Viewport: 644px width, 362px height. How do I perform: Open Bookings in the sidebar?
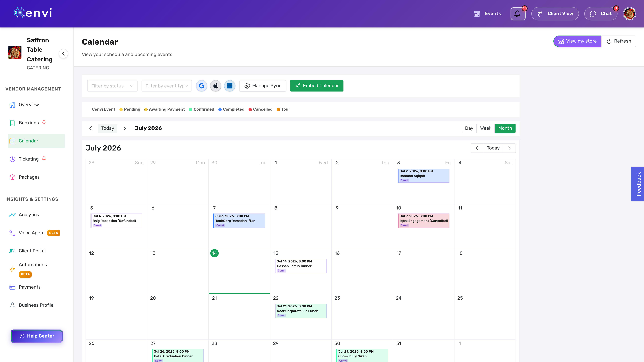coord(37,123)
